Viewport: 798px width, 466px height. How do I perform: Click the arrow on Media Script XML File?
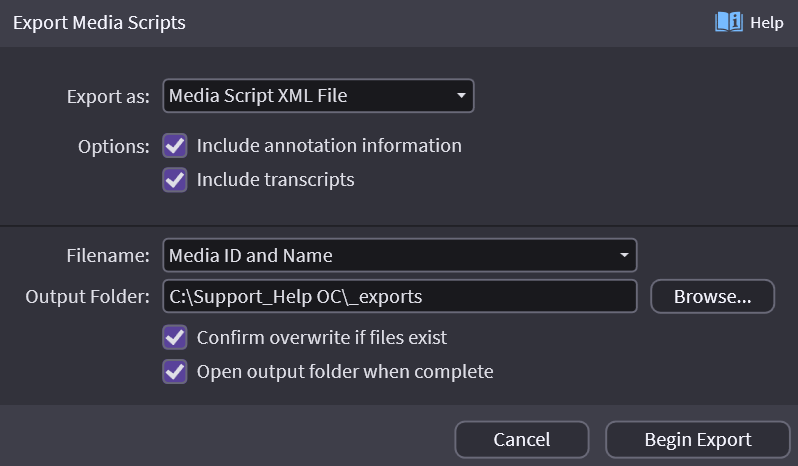(x=460, y=96)
